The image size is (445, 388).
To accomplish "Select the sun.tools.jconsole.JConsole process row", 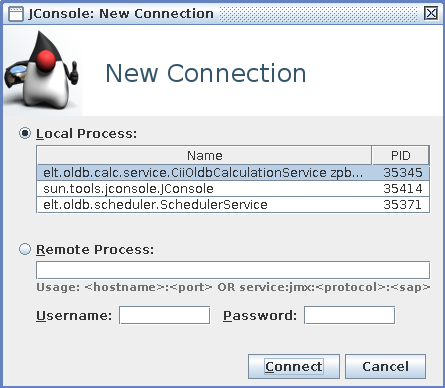I will (233, 189).
